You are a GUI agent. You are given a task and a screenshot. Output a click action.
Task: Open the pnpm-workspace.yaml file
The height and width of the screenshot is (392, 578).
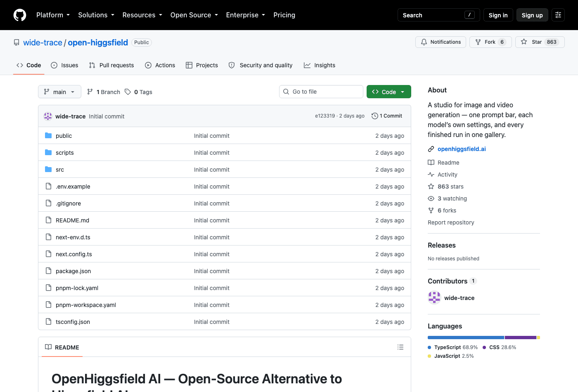86,305
